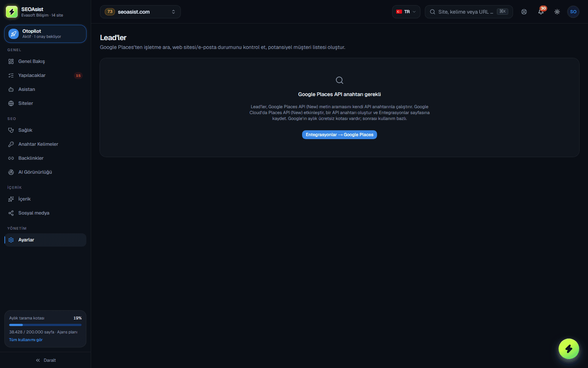This screenshot has width=588, height=368.
Task: Click the Google Places API anahtarı gerekli heading
Action: click(340, 94)
